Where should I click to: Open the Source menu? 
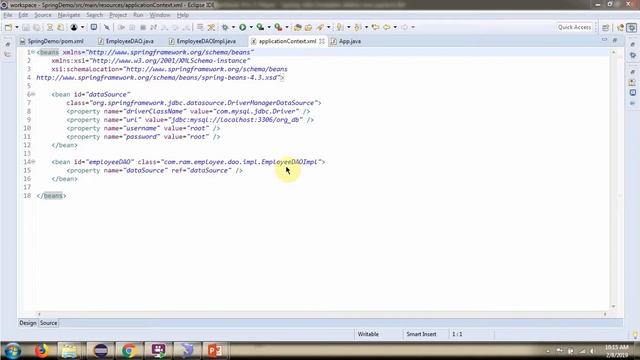coord(43,15)
